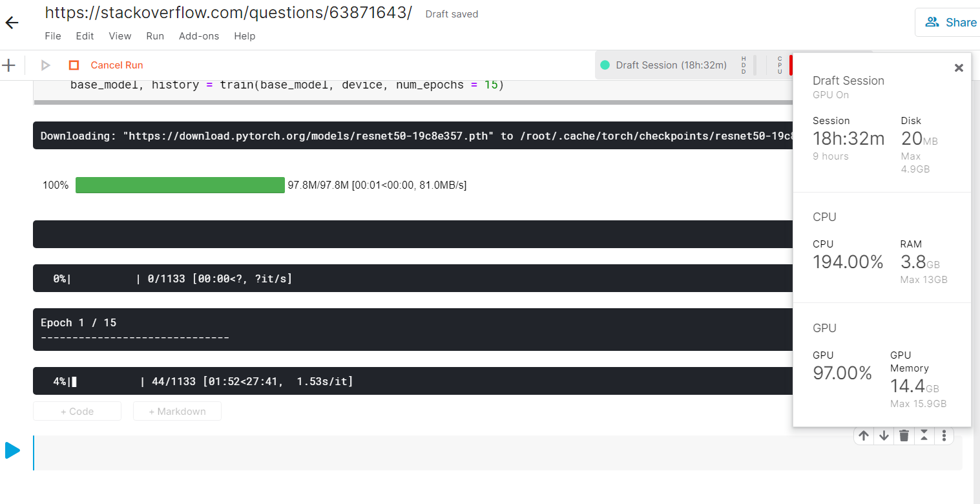This screenshot has width=980, height=504.
Task: Click the GPU Memory 14.4GB value
Action: coord(915,386)
